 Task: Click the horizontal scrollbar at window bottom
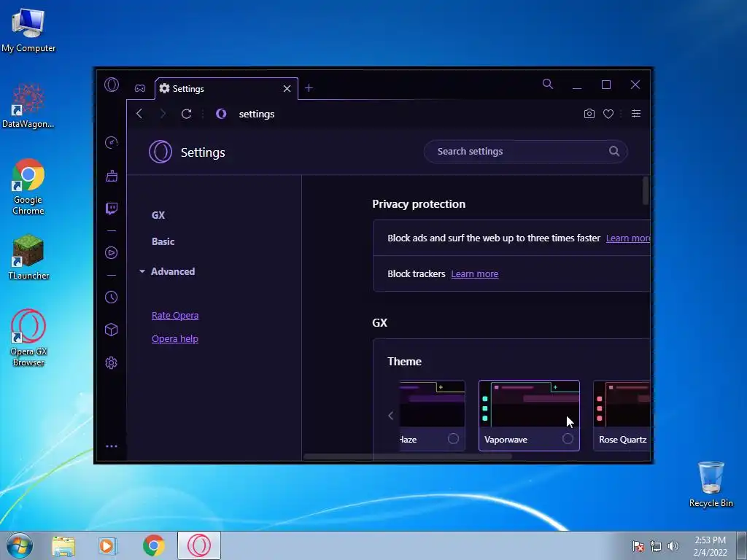click(x=408, y=456)
